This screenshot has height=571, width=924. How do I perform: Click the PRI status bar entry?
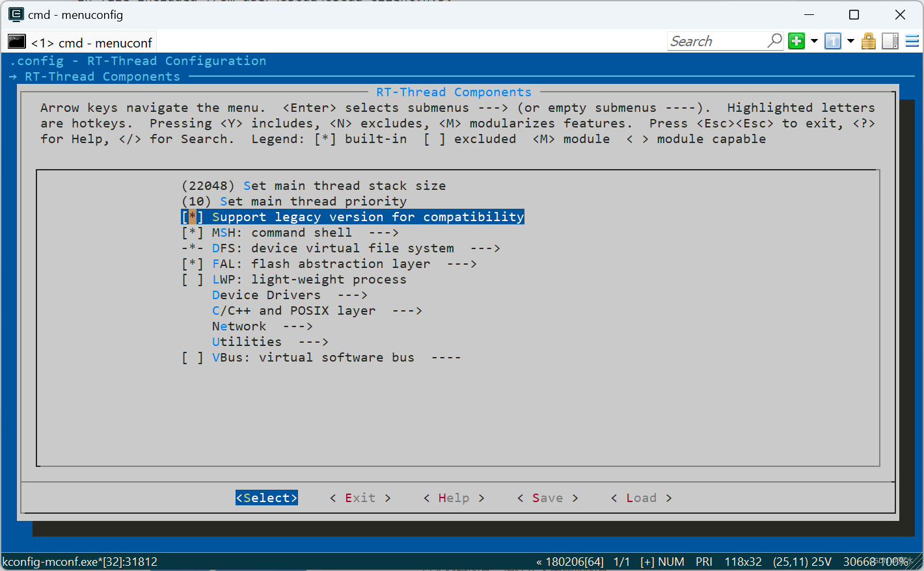(704, 561)
